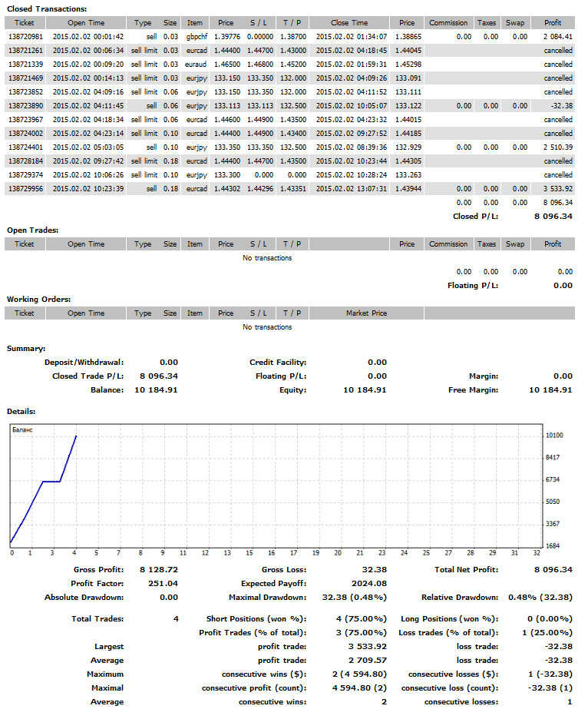Click the -32.38 profit in transactions table
The height and width of the screenshot is (709, 588).
point(562,106)
